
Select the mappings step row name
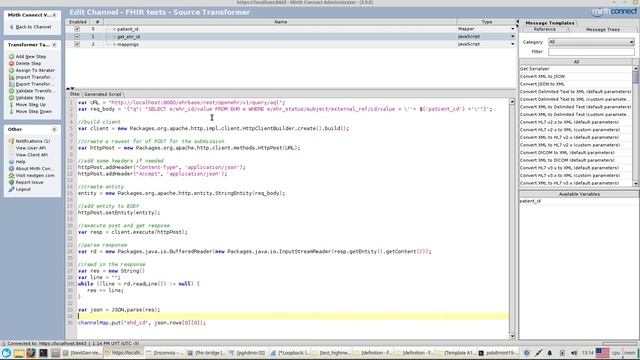128,44
